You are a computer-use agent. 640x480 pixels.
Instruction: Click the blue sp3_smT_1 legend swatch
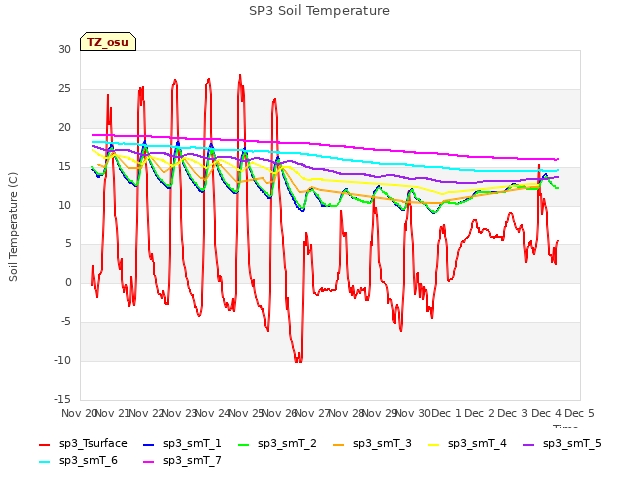[x=149, y=444]
